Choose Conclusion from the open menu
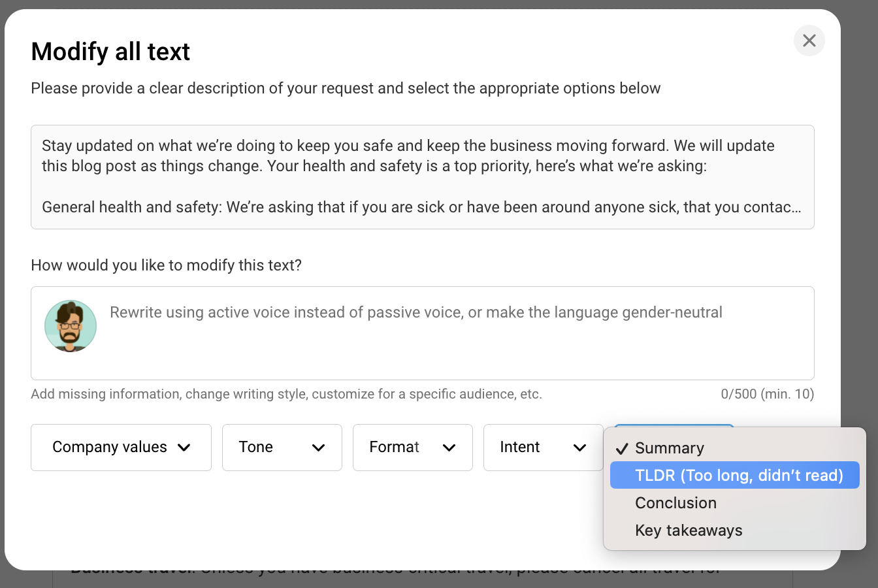Viewport: 878px width, 588px height. pos(675,502)
